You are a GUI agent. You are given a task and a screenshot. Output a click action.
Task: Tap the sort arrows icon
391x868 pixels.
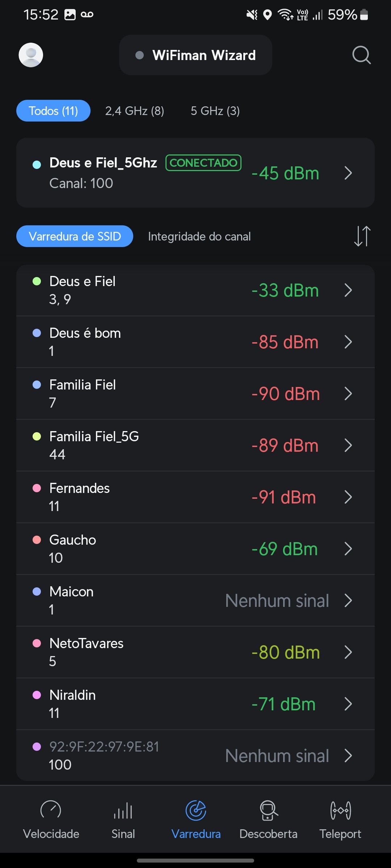pos(362,236)
